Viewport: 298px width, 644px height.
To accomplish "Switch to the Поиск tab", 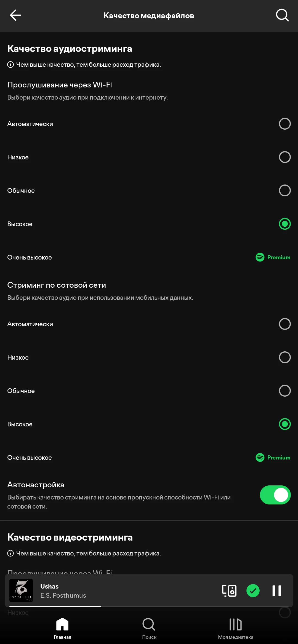I will click(149, 629).
